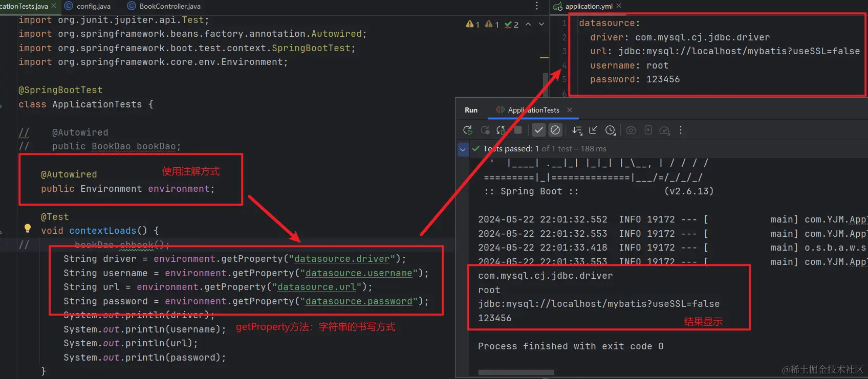This screenshot has width=868, height=379.
Task: Click the ApplicationTests class name in code
Action: point(97,104)
